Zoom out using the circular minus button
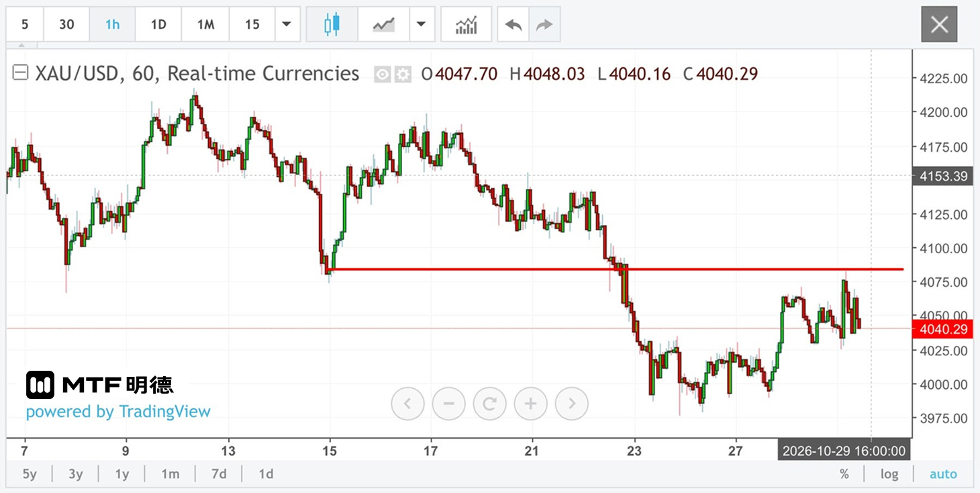The width and height of the screenshot is (980, 493). click(x=449, y=404)
